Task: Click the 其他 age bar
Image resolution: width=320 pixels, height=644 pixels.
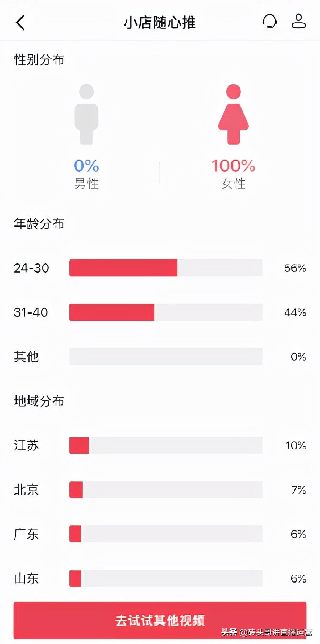Action: tap(166, 356)
